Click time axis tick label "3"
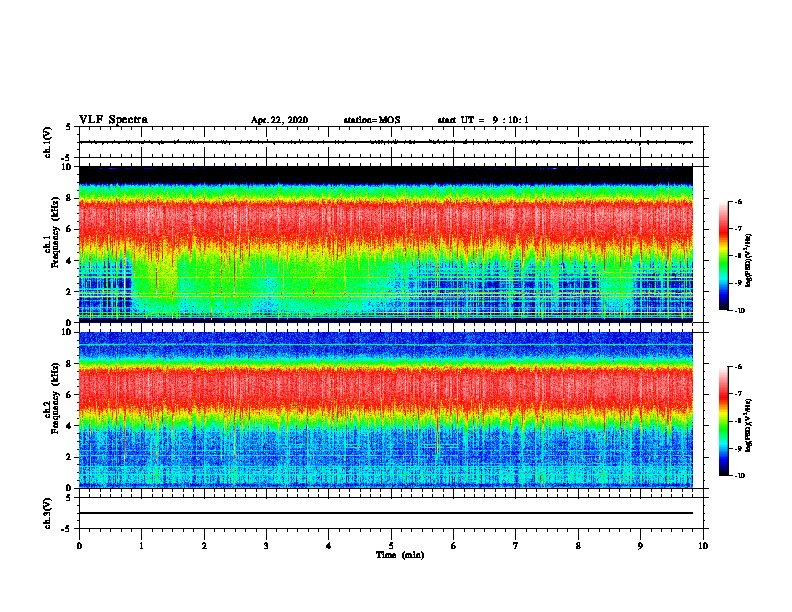This screenshot has height=612, width=792. point(266,546)
